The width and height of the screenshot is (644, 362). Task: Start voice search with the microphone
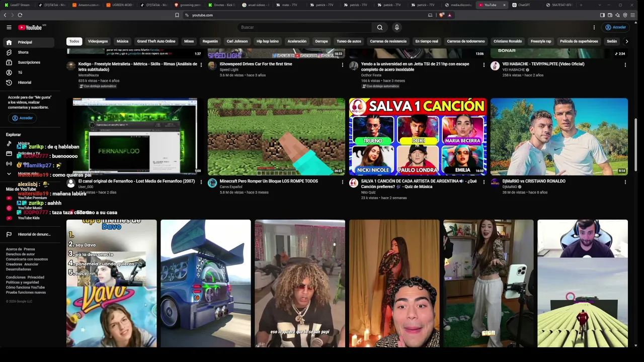pyautogui.click(x=397, y=27)
